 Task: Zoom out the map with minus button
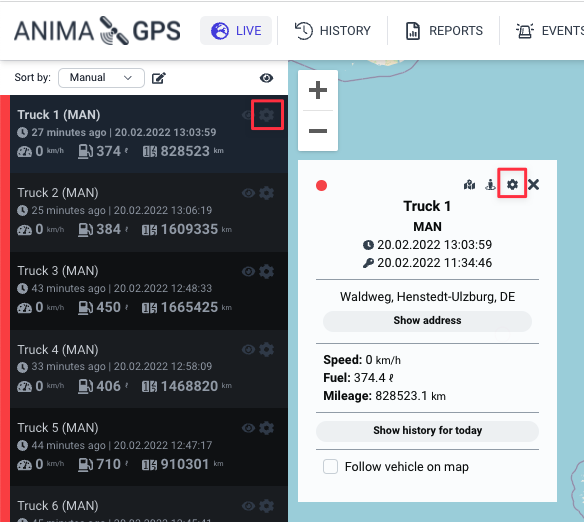coord(318,131)
